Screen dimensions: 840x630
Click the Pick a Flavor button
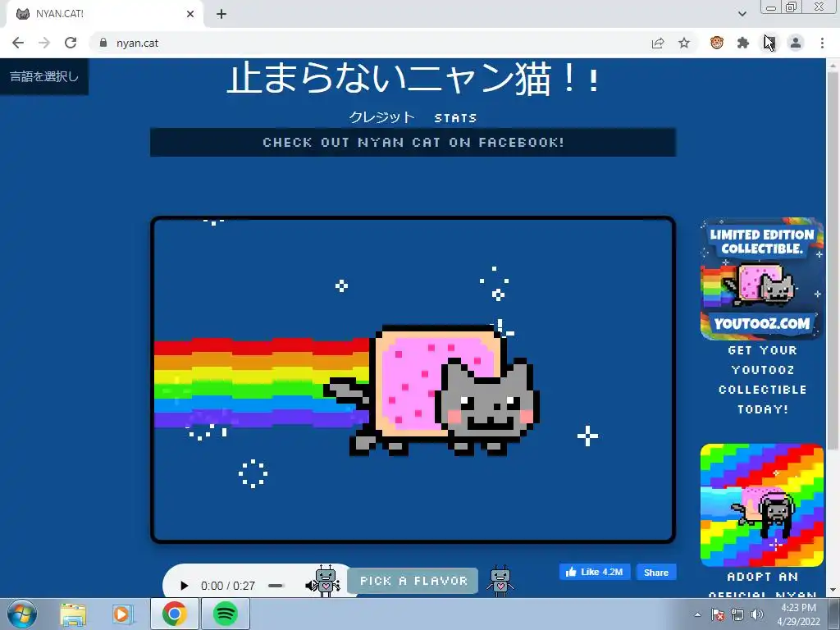coord(413,581)
